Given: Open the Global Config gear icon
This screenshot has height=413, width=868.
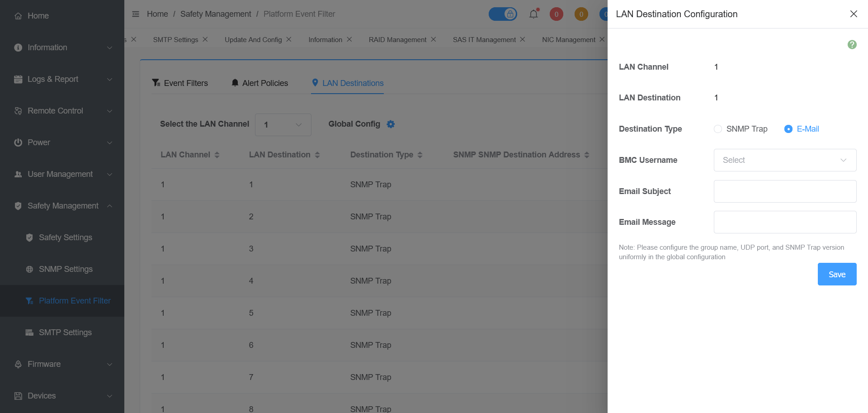Looking at the screenshot, I should click(x=391, y=124).
